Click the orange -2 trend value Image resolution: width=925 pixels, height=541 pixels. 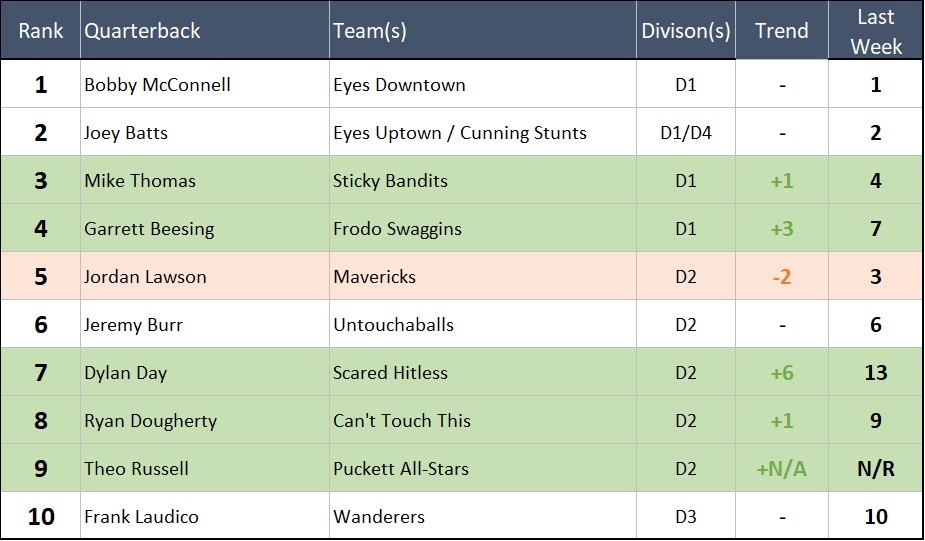pyautogui.click(x=781, y=277)
